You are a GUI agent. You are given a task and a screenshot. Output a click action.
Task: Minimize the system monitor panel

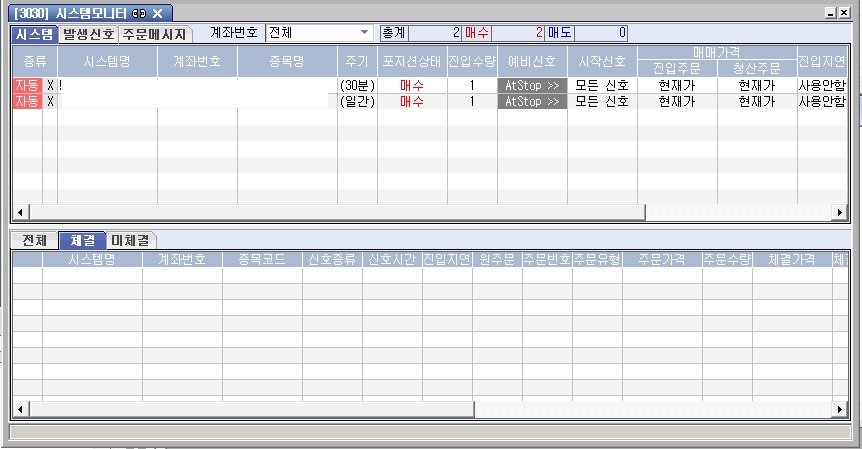[830, 12]
